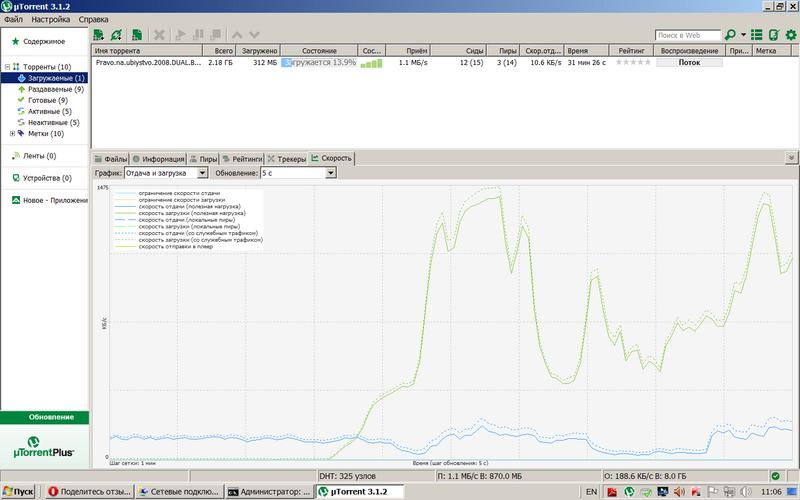Screen dimensions: 800x500
Task: Click the Stop torrent icon
Action: [x=216, y=35]
